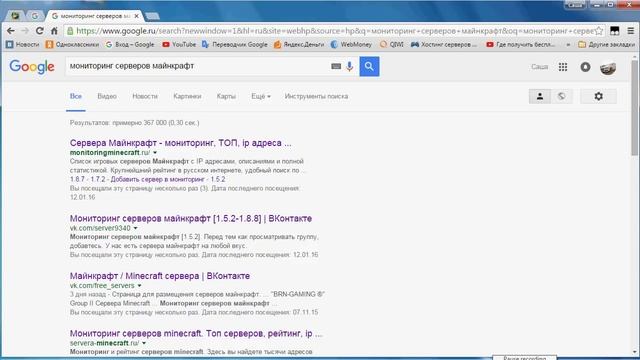The image size is (640, 360).
Task: Run the search with the blue magnifier button
Action: pos(369,66)
